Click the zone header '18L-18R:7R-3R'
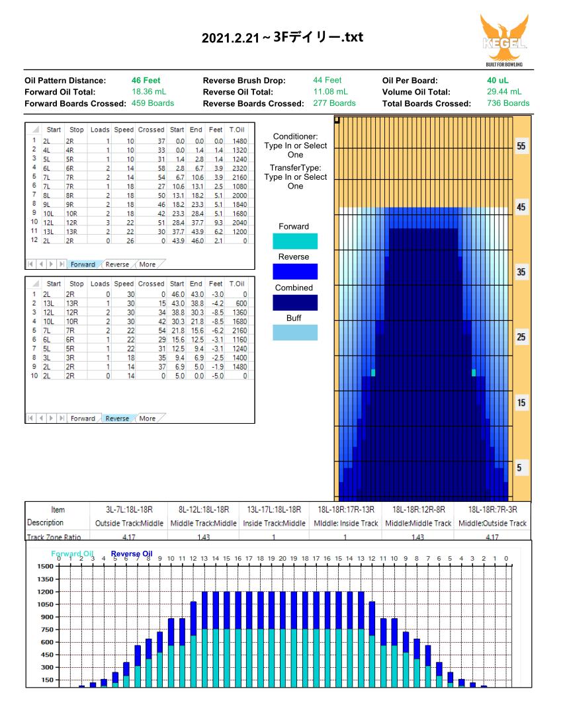Image resolution: width=563 pixels, height=728 pixels. pyautogui.click(x=492, y=510)
